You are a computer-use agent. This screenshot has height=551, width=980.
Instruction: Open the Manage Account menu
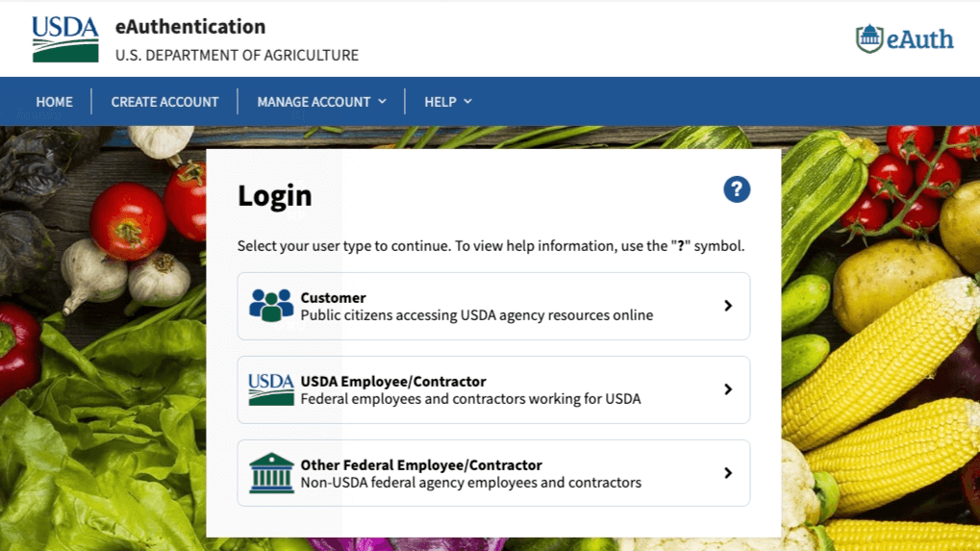point(314,102)
